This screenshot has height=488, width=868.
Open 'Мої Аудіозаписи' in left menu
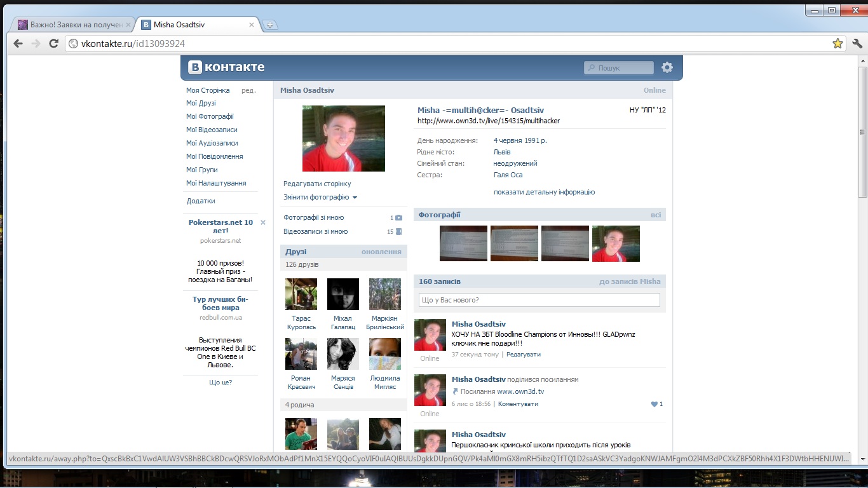(x=212, y=143)
